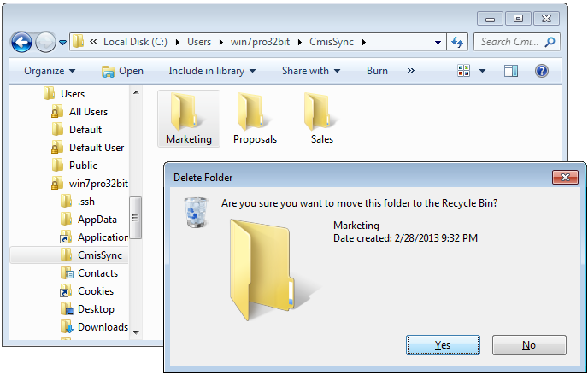Click CmisSync breadcrumb in address bar
The height and width of the screenshot is (375, 588).
(332, 42)
